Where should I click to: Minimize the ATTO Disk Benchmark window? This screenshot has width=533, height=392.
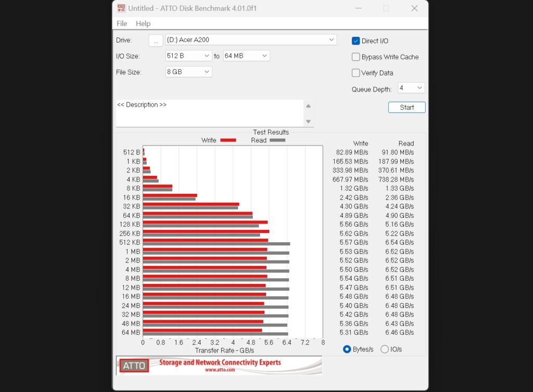pyautogui.click(x=358, y=8)
